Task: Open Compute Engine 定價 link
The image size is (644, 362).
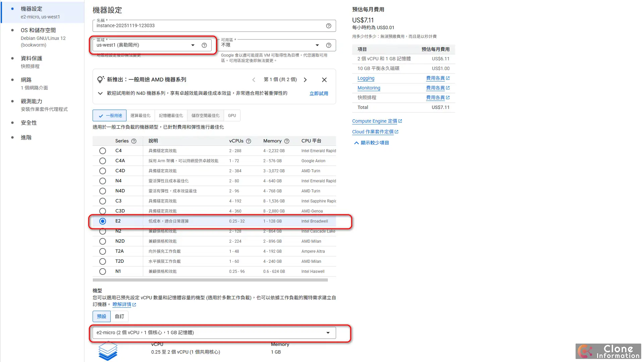Action: [375, 121]
